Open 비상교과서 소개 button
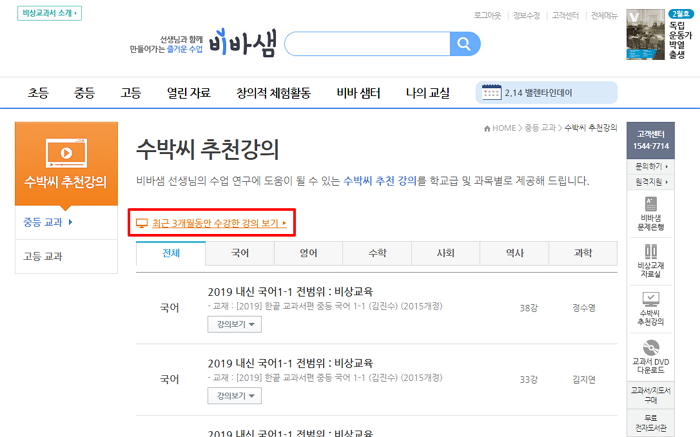This screenshot has height=437, width=700. tap(50, 13)
